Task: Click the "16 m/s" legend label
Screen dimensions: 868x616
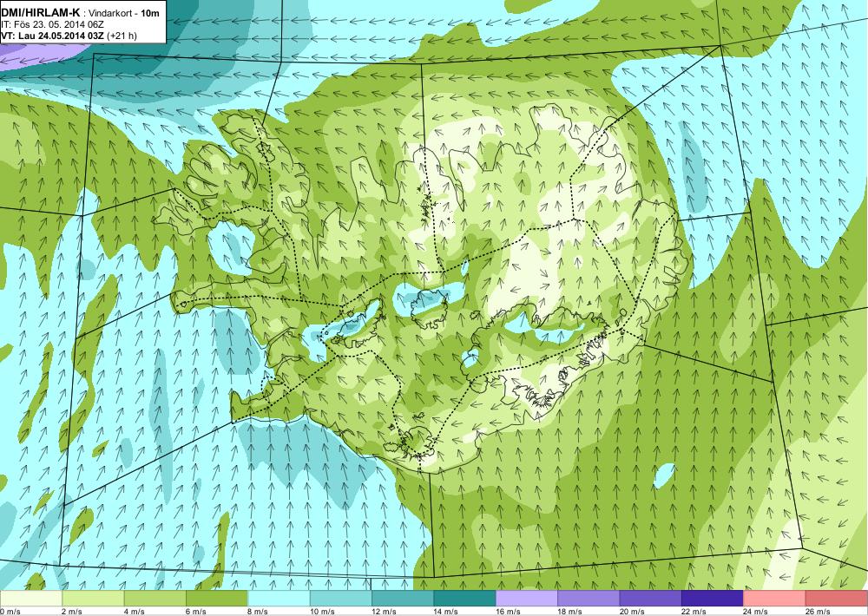Action: tap(508, 612)
